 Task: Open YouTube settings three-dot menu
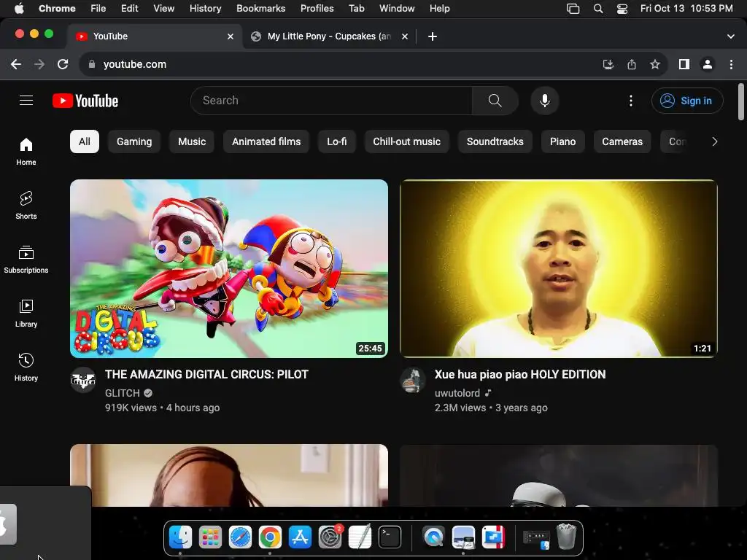click(631, 101)
